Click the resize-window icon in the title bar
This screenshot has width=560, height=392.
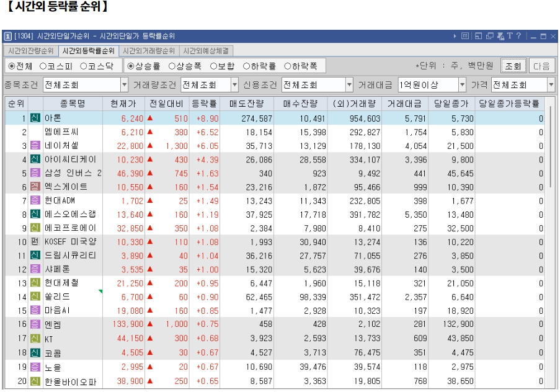pos(479,36)
